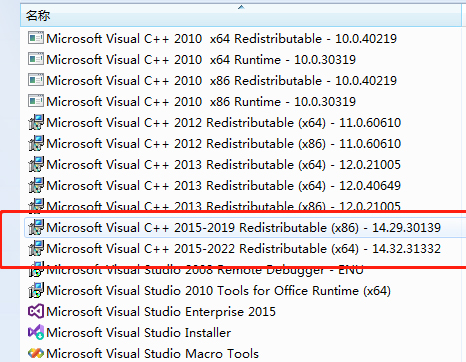
Task: Click the Visual Studio Installer icon
Action: pyautogui.click(x=36, y=332)
